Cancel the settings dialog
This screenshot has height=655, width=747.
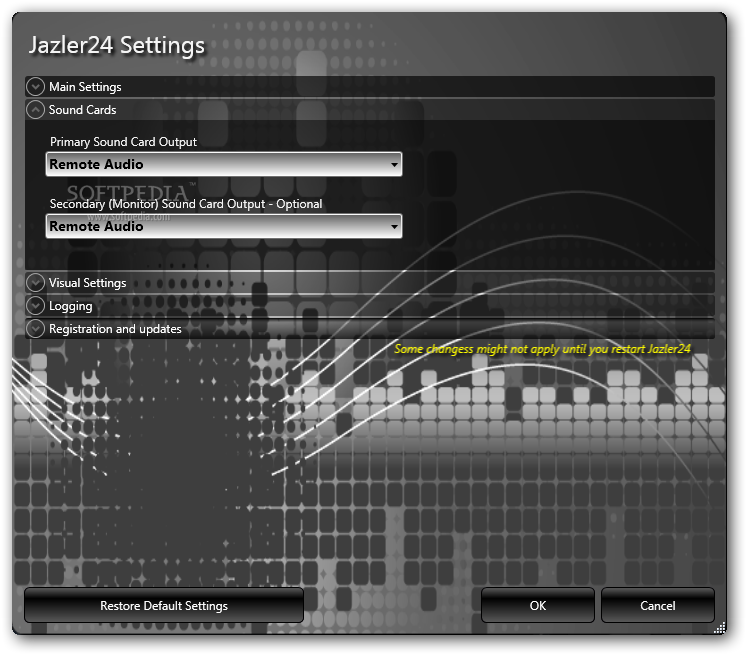pyautogui.click(x=658, y=605)
